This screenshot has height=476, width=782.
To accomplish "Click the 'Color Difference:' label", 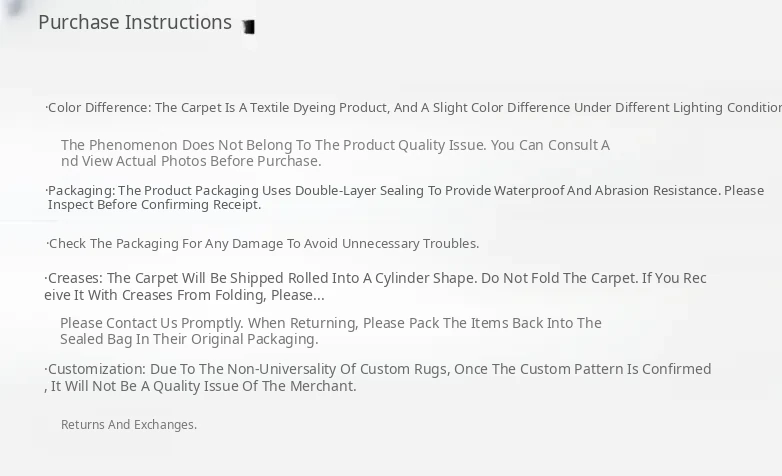I will click(99, 108).
